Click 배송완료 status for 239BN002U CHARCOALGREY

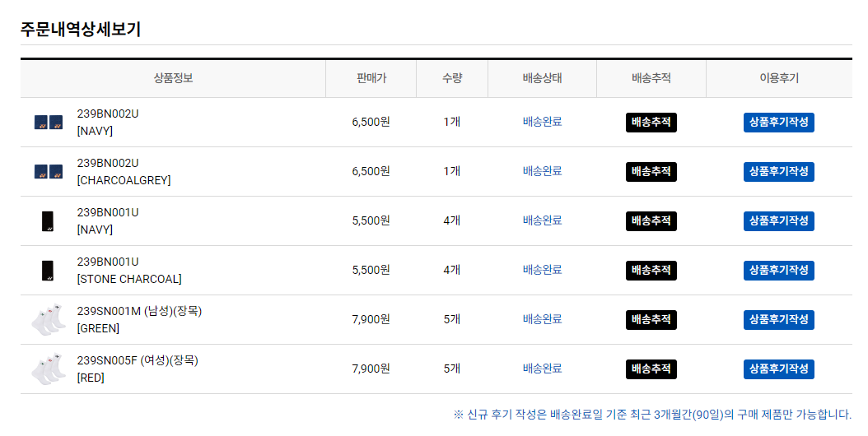coord(543,171)
